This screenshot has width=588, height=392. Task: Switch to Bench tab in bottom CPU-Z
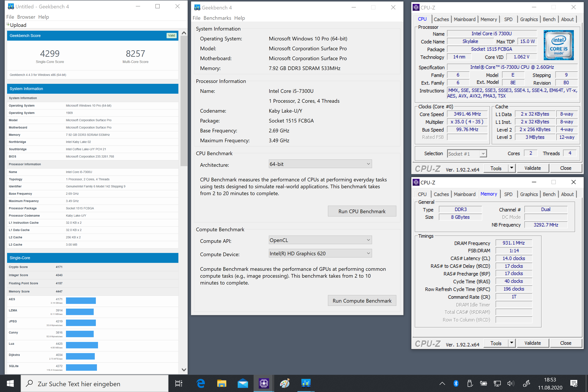click(549, 194)
